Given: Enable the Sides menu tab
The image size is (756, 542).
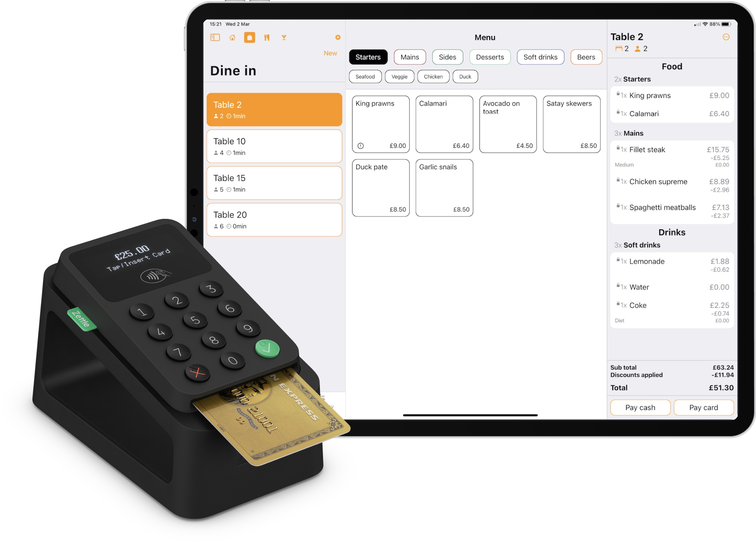Looking at the screenshot, I should pos(447,57).
